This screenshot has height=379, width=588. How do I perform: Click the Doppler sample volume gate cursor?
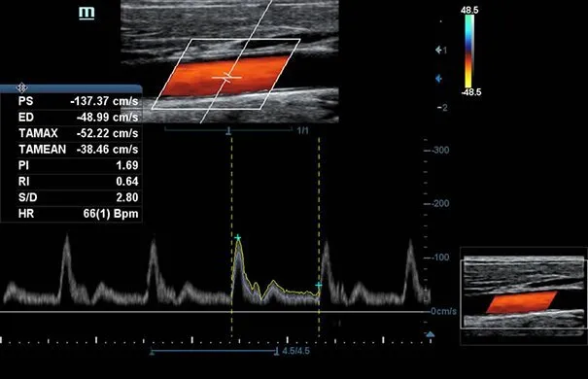coord(226,78)
